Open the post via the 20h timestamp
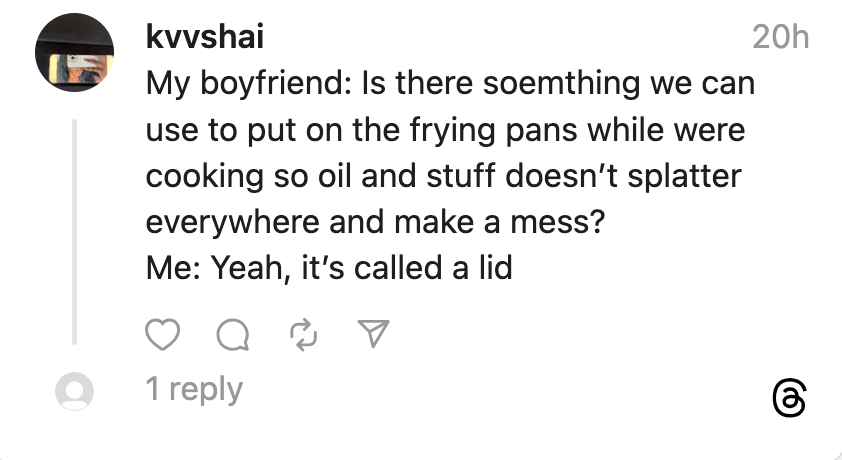This screenshot has width=842, height=460. [779, 38]
